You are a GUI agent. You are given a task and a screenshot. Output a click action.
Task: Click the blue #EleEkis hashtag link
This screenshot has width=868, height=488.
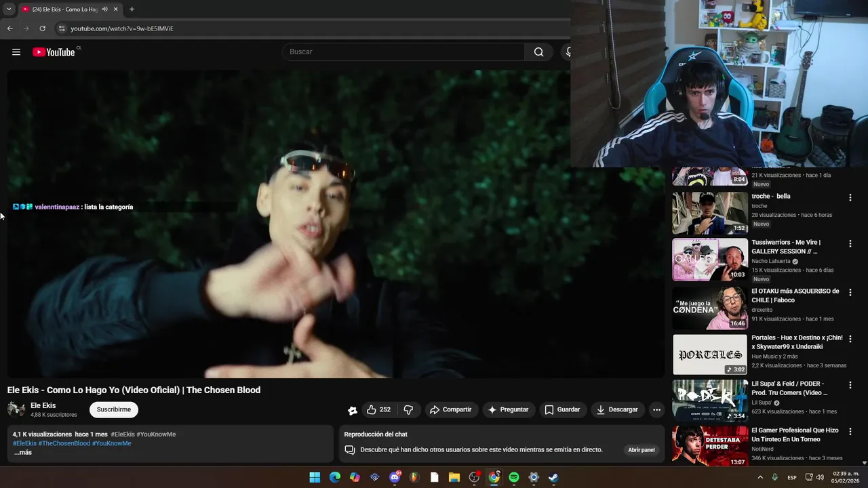pos(24,443)
